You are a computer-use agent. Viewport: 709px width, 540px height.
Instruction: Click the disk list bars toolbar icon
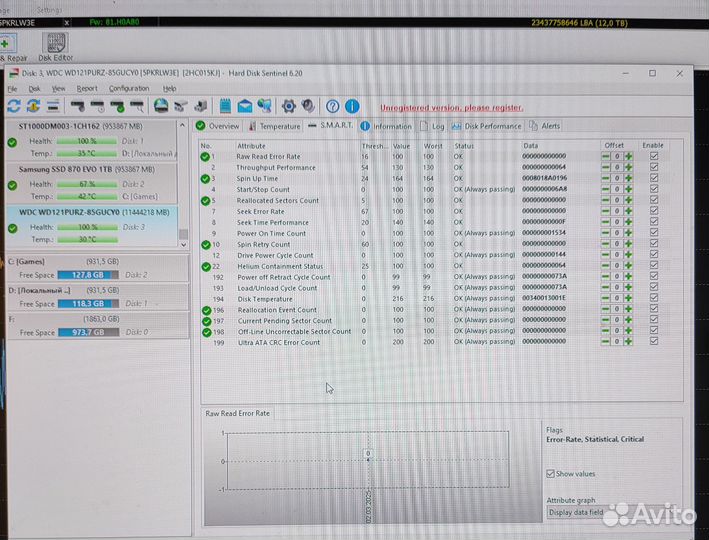(x=53, y=106)
